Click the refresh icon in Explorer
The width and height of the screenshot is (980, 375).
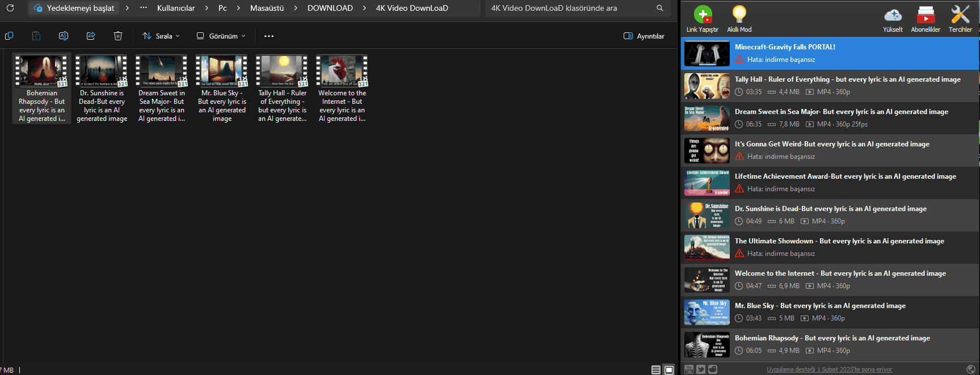[x=10, y=8]
